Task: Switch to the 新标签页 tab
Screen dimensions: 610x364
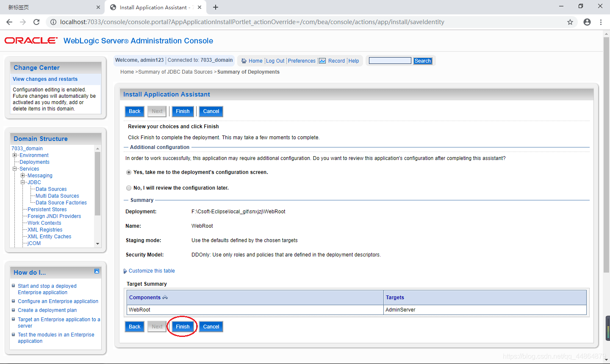Action: click(x=52, y=7)
